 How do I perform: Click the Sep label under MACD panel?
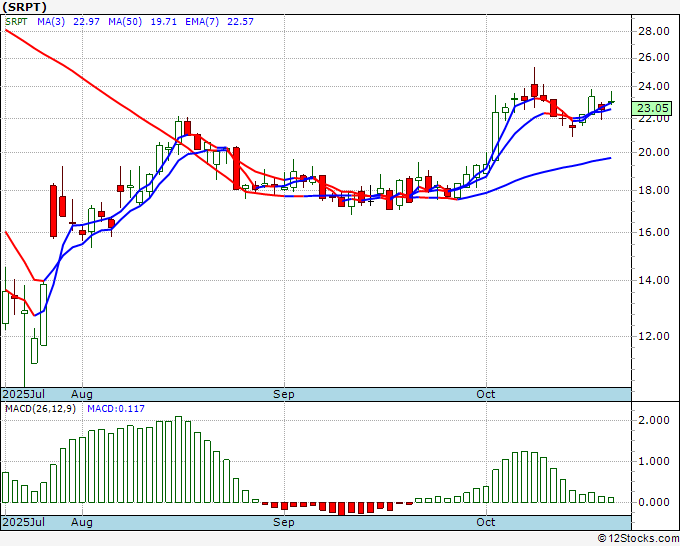tap(284, 522)
